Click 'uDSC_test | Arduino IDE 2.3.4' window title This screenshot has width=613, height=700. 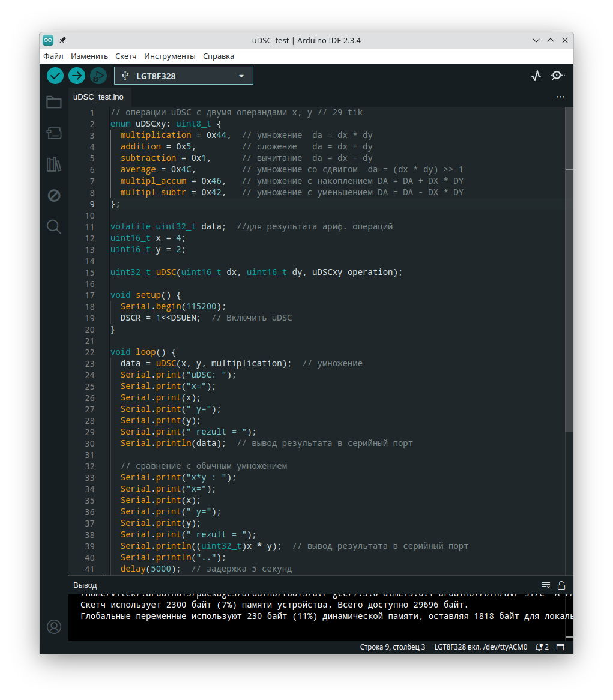click(306, 40)
